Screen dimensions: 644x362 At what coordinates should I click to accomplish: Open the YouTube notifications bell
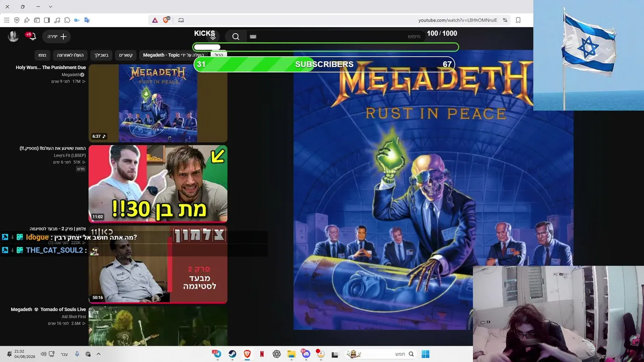click(x=32, y=36)
